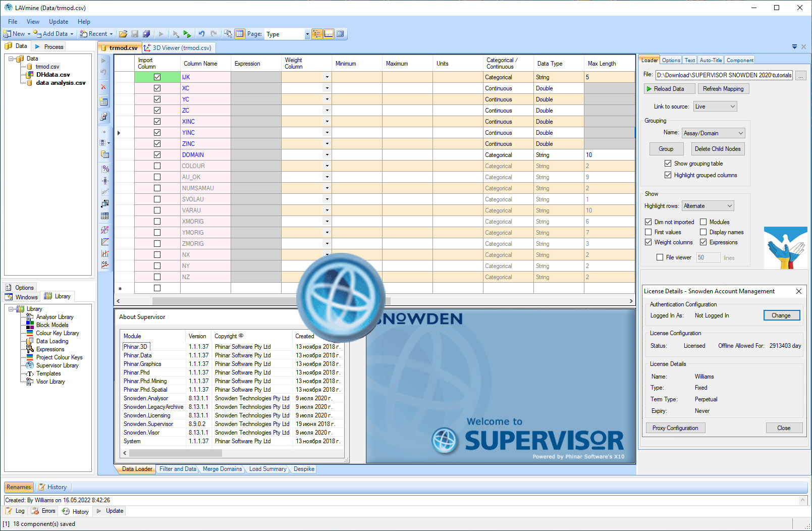Click the green Run play icon
812x531 pixels.
coord(187,34)
